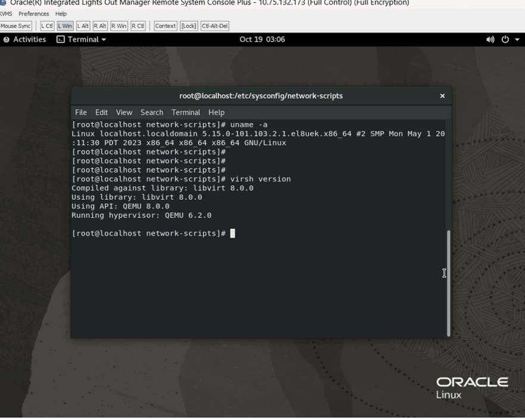Screen dimensions: 525x420
Task: Click the 'virsh version' command text
Action: click(261, 179)
